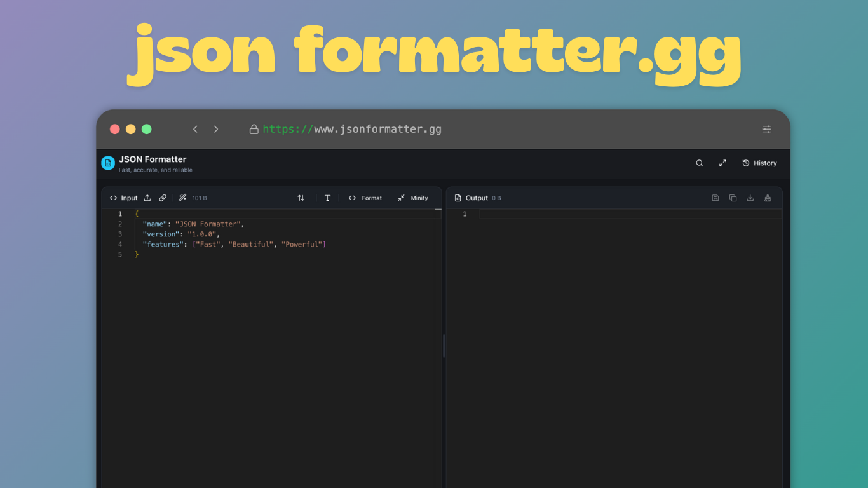The image size is (868, 488).
Task: Download the output with the download icon
Action: click(x=750, y=198)
